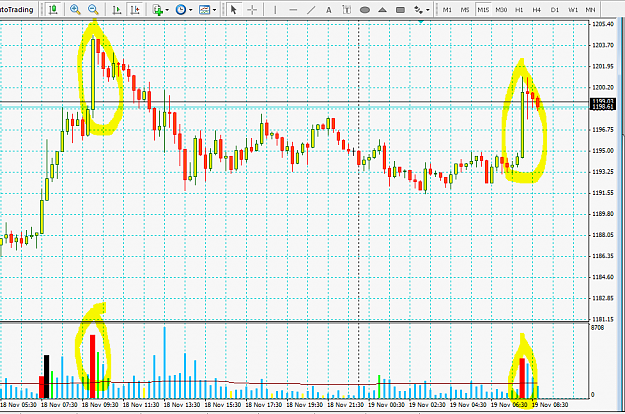The image size is (625, 414).
Task: Choose the ellipse shape tool
Action: [x=364, y=10]
